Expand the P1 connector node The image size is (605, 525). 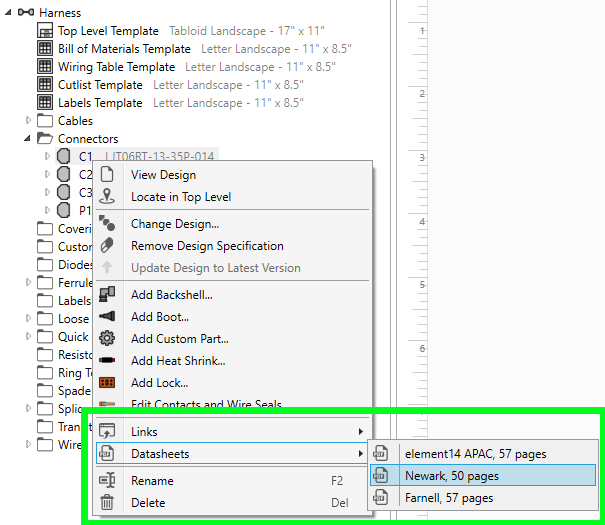tap(47, 210)
